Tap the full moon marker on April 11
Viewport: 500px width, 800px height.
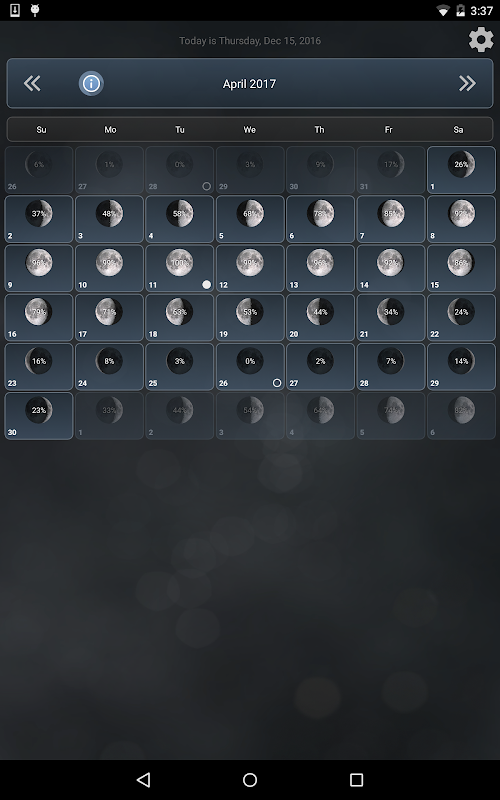click(206, 284)
